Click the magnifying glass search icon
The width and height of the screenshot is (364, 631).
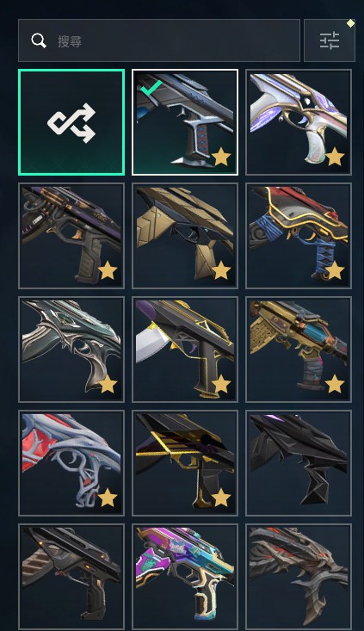(39, 40)
